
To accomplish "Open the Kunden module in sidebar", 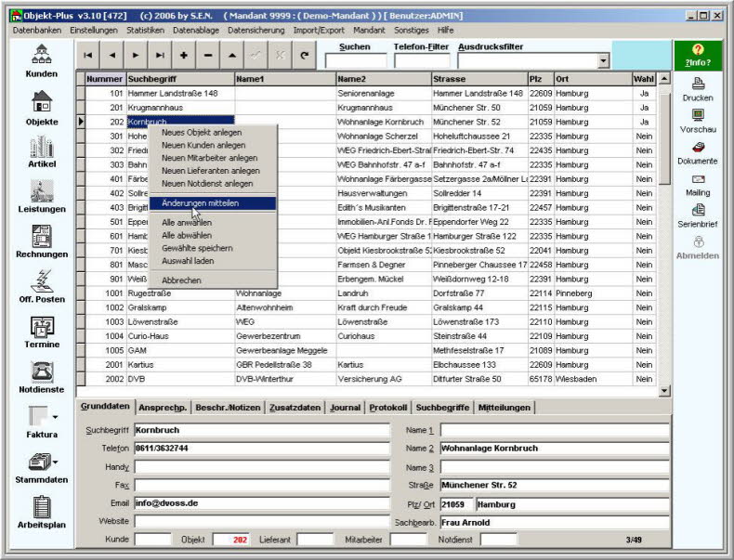I will click(42, 60).
